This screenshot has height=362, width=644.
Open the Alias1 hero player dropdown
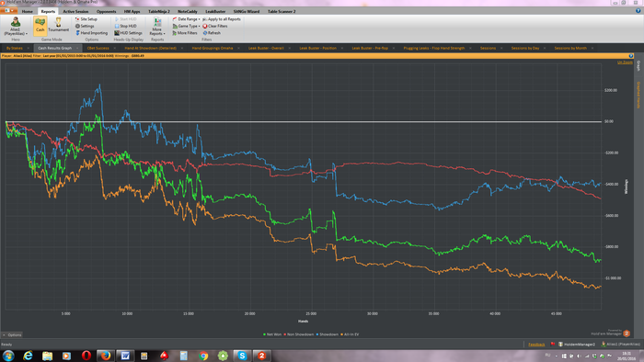16,27
